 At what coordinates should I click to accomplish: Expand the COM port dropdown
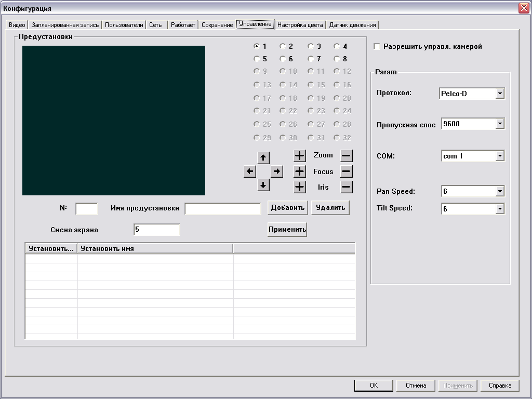500,156
